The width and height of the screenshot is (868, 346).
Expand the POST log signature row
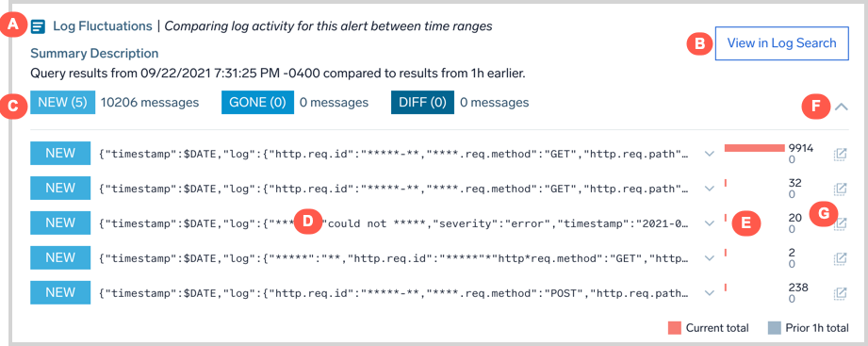pos(710,293)
